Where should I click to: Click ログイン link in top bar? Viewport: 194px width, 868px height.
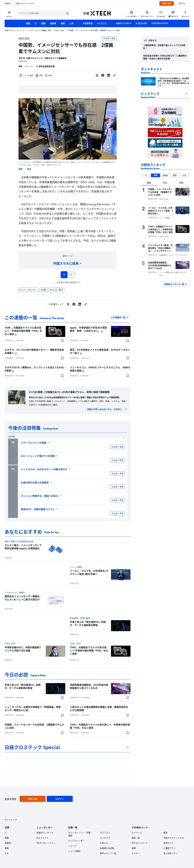[182, 3]
